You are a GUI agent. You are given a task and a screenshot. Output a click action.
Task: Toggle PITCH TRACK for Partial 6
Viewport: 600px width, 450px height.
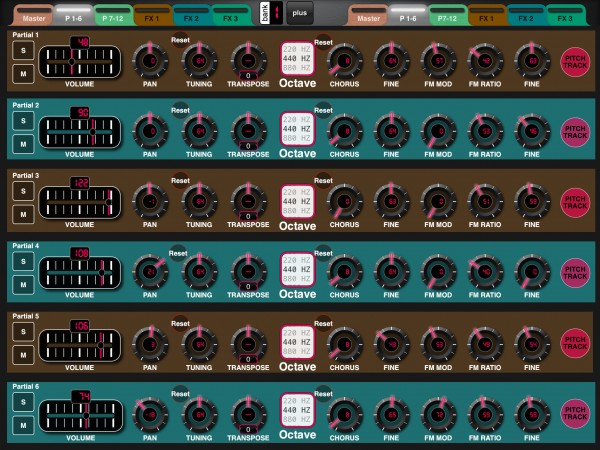(x=575, y=413)
